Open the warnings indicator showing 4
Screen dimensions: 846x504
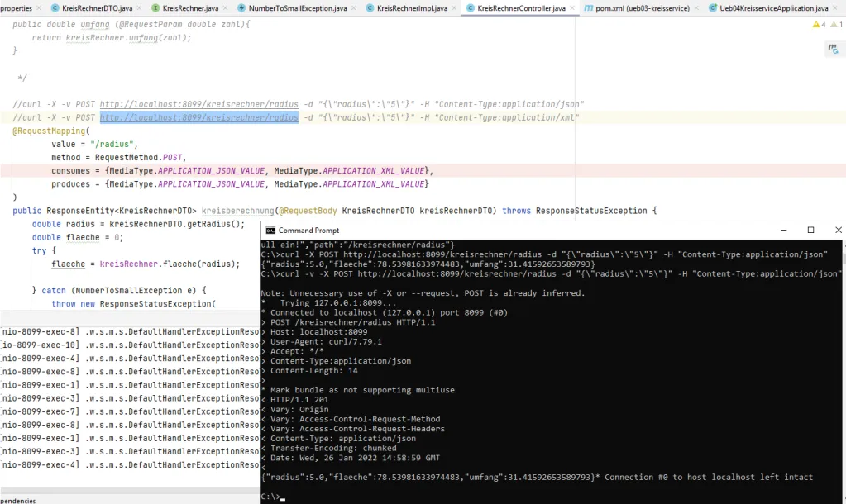coord(819,24)
